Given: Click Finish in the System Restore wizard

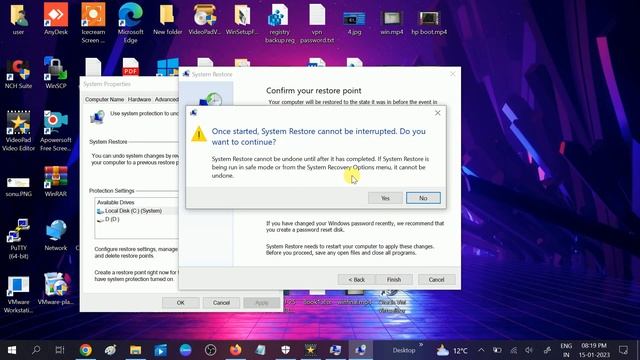Looking at the screenshot, I should tap(393, 280).
